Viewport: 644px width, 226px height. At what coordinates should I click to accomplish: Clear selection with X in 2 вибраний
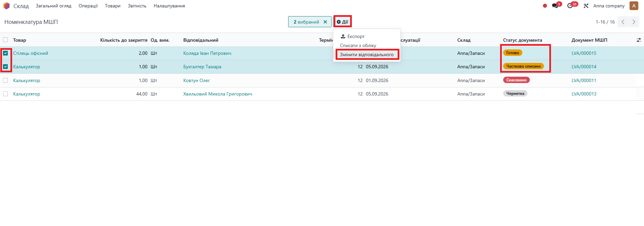point(325,22)
